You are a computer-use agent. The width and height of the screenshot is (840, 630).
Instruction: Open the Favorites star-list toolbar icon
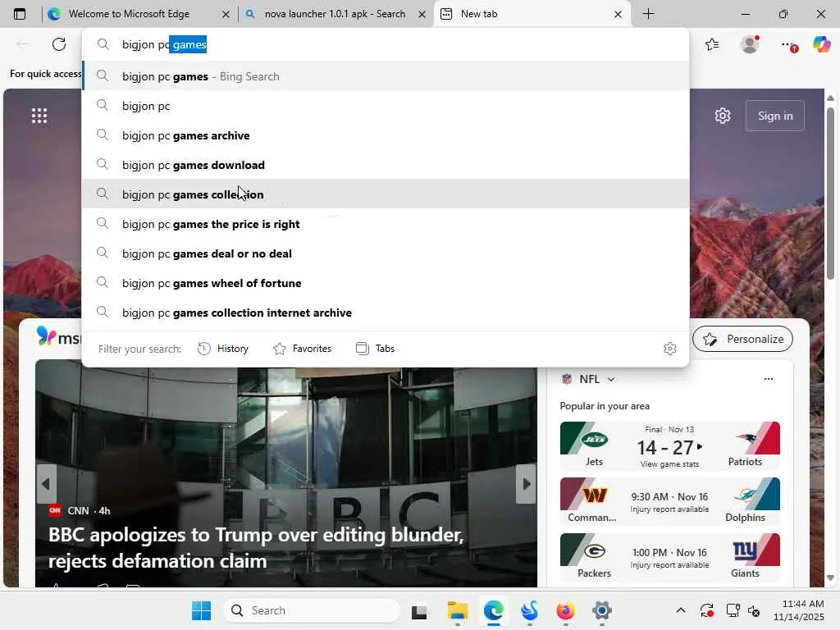[x=712, y=44]
